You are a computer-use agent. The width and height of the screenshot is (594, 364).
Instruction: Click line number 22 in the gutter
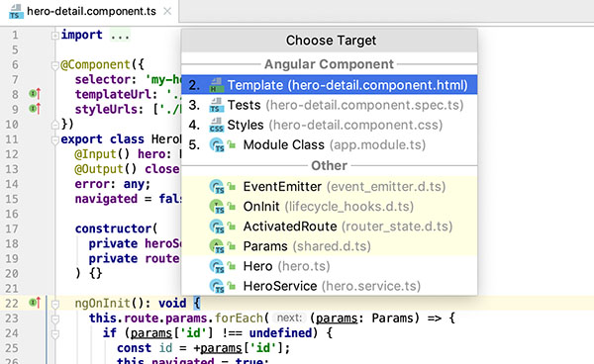click(11, 304)
